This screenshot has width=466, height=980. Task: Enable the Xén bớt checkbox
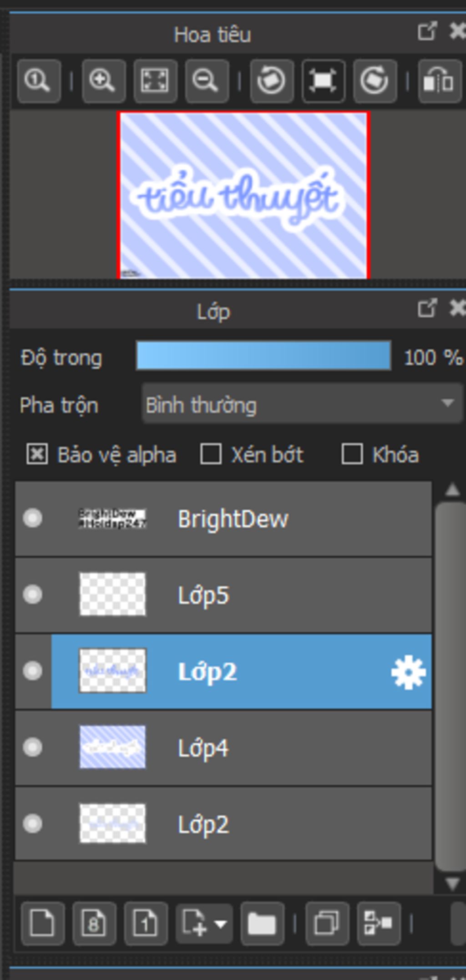coord(211,454)
